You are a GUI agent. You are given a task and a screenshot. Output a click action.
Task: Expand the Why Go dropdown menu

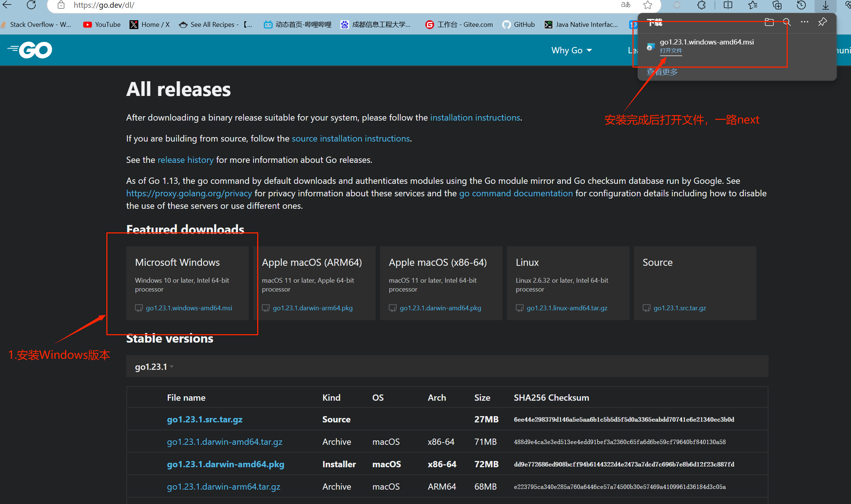pos(571,50)
